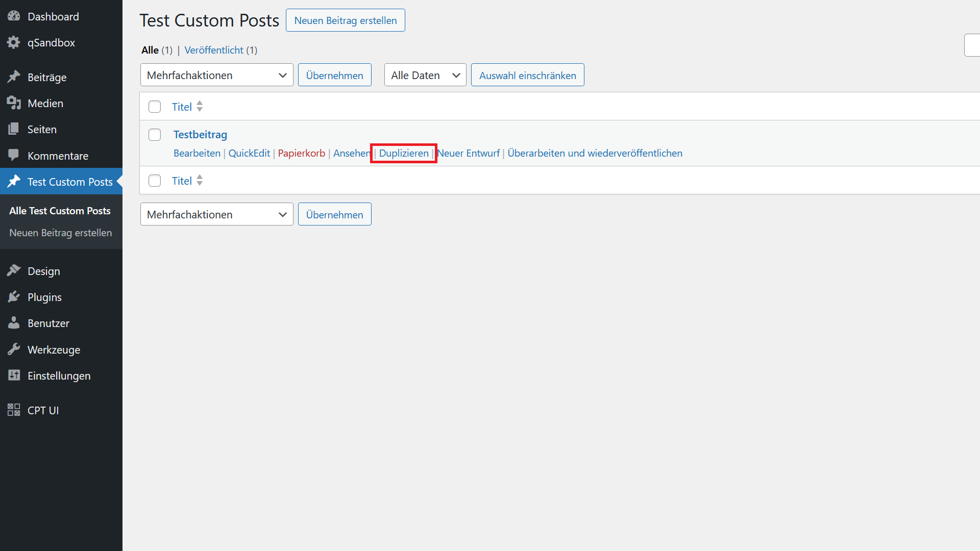The height and width of the screenshot is (551, 980).
Task: Click the Benutzer person icon
Action: point(14,323)
